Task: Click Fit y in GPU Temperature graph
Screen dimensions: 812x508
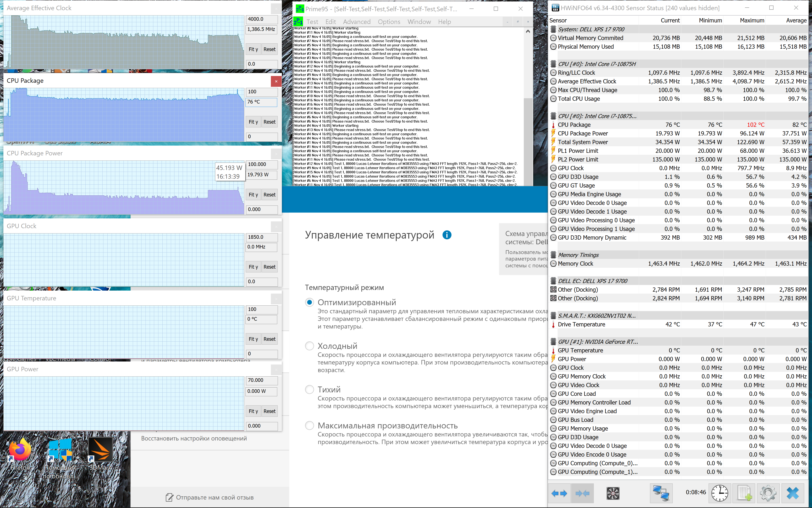Action: [x=253, y=339]
